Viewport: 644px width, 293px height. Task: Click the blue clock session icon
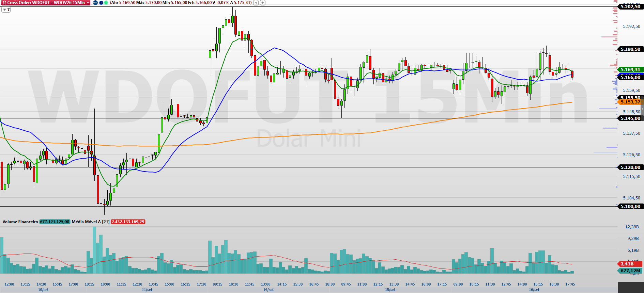[101, 3]
